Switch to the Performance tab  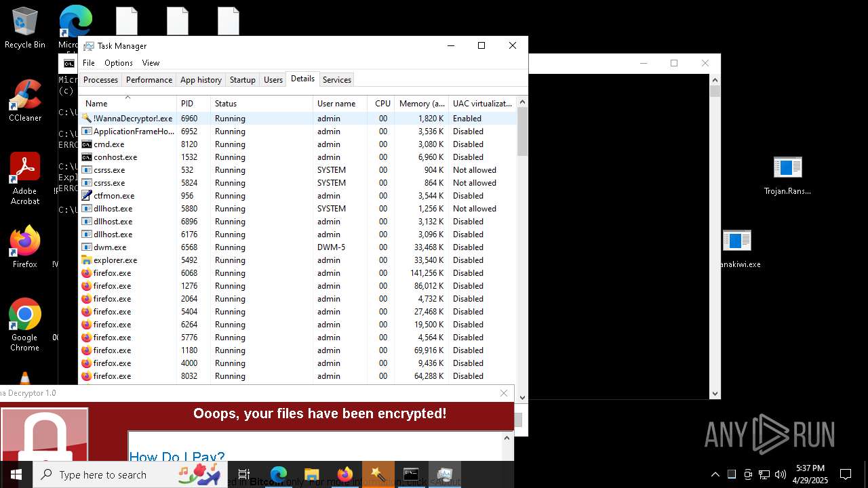click(149, 80)
